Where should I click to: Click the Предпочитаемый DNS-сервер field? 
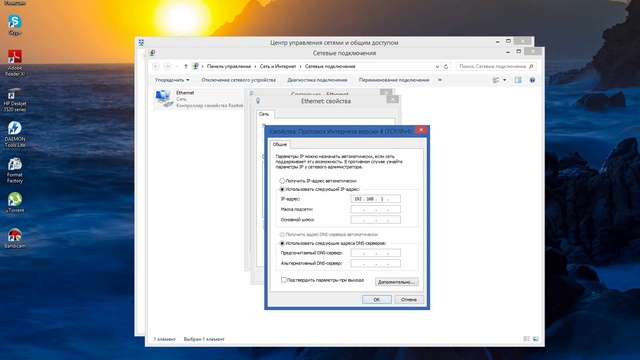coord(376,253)
